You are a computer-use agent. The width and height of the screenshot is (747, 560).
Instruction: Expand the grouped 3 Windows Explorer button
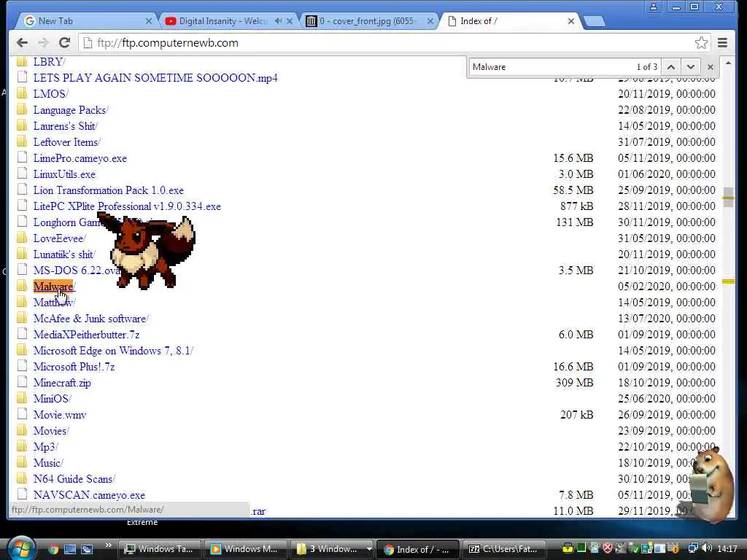pyautogui.click(x=332, y=549)
